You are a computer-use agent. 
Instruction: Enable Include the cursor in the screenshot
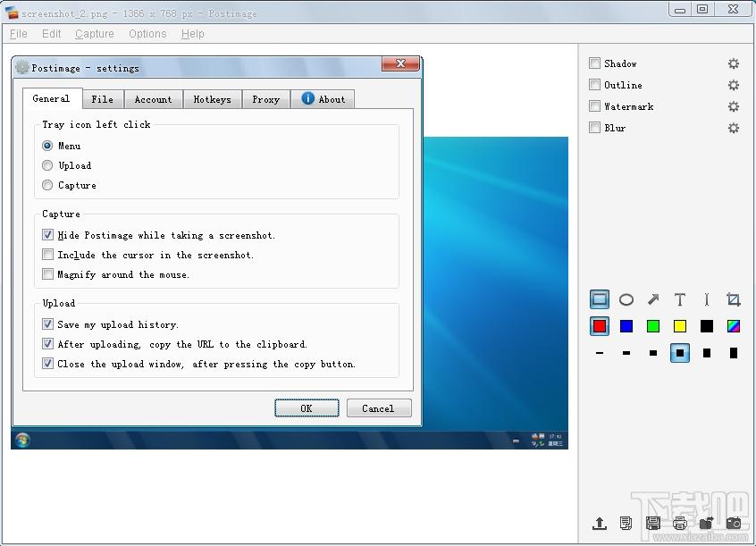coord(47,255)
